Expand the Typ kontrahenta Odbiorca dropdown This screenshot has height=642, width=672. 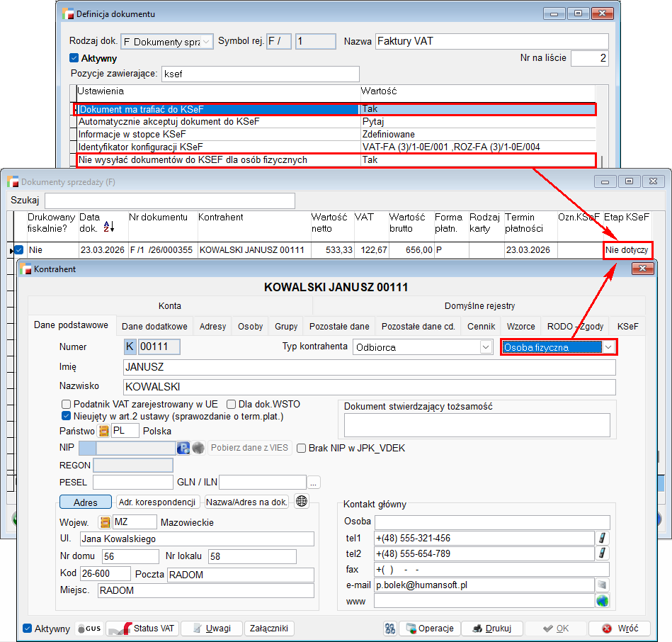pos(486,347)
